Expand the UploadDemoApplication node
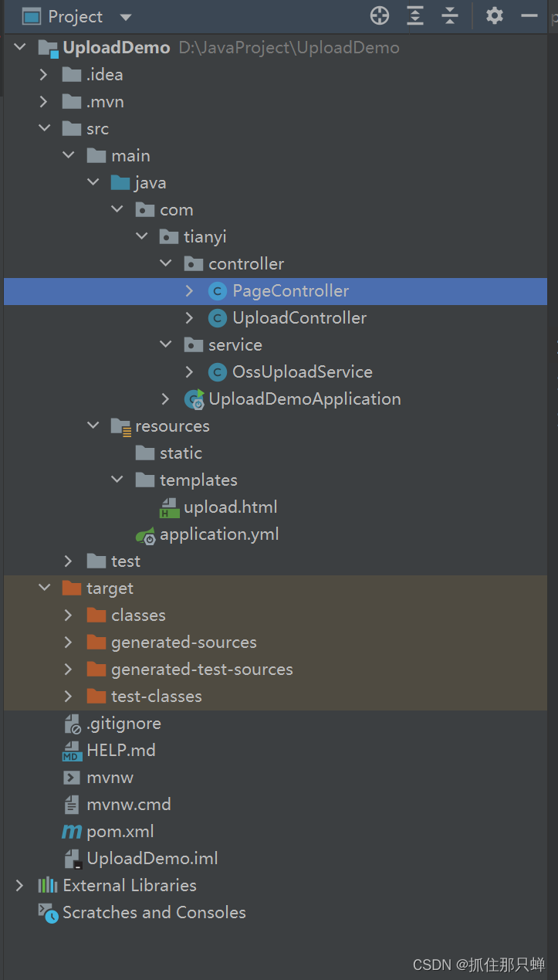The height and width of the screenshot is (980, 558). (x=166, y=399)
